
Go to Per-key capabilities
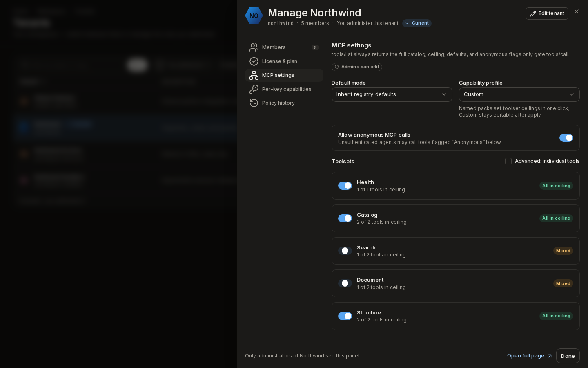(x=284, y=89)
